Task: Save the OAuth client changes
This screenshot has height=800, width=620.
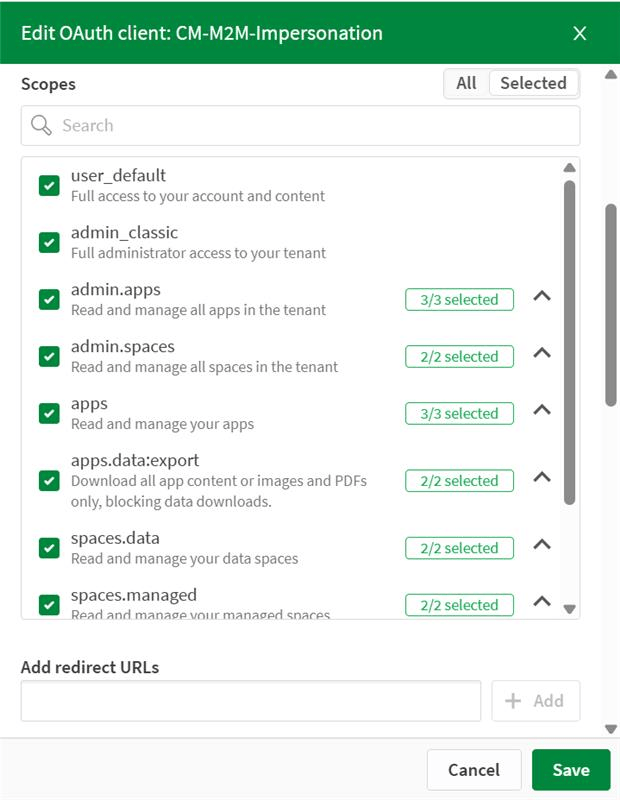Action: click(x=570, y=770)
